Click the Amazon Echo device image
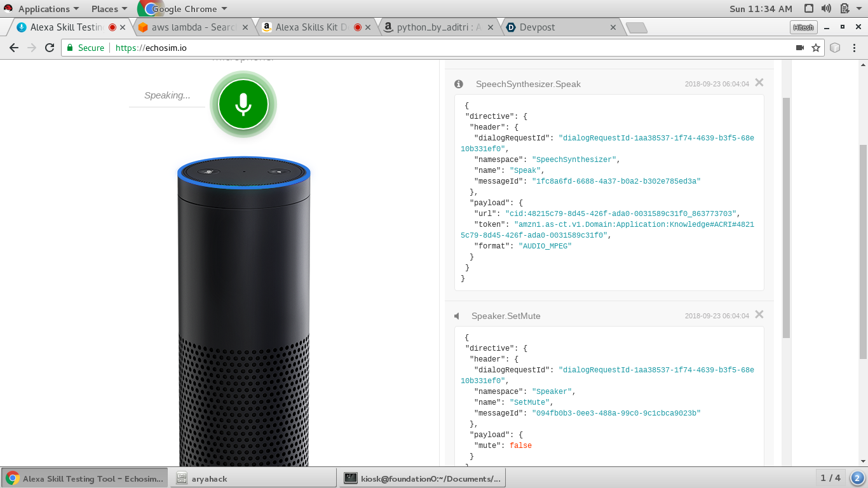The image size is (868, 488). coord(244,311)
